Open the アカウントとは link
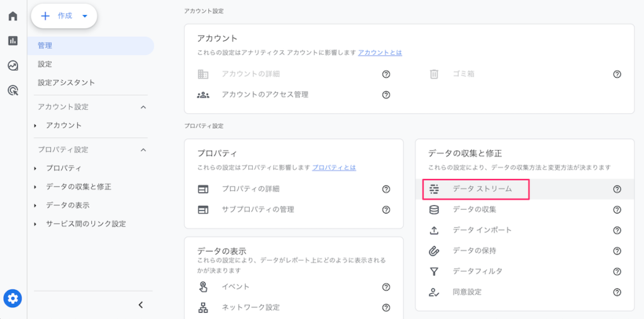The width and height of the screenshot is (644, 319). [380, 53]
